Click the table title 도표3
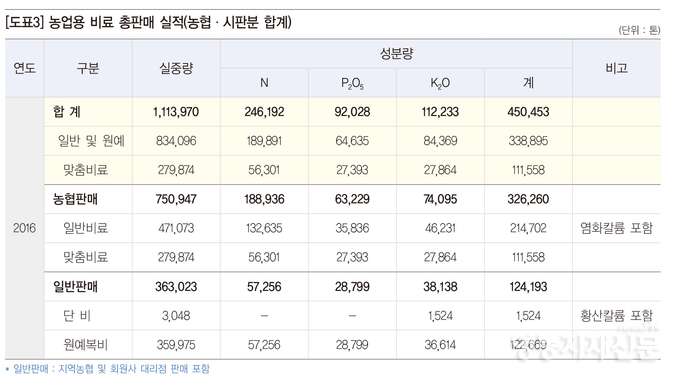 148,22
